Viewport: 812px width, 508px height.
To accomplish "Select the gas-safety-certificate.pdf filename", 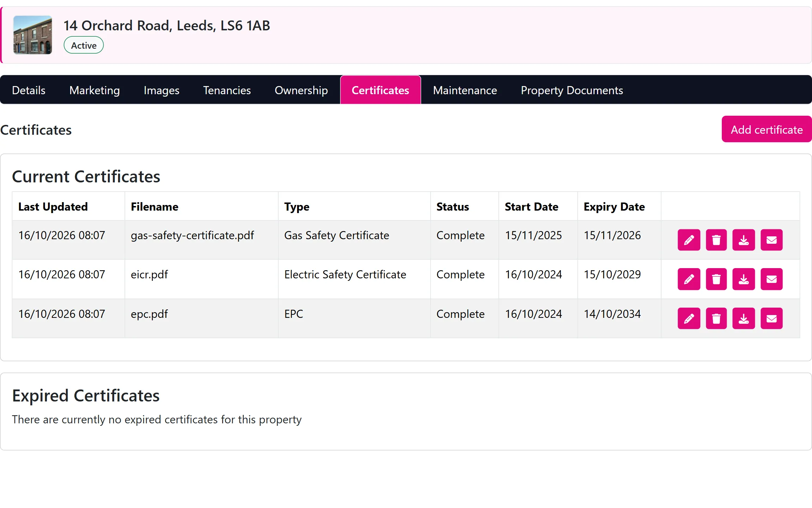I will coord(192,235).
